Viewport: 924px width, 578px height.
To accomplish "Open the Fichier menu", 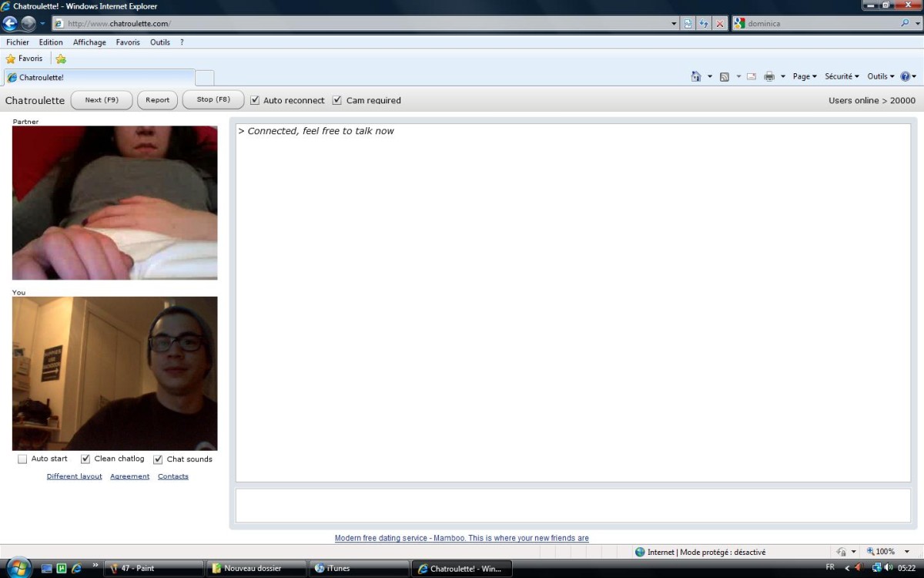I will point(18,42).
